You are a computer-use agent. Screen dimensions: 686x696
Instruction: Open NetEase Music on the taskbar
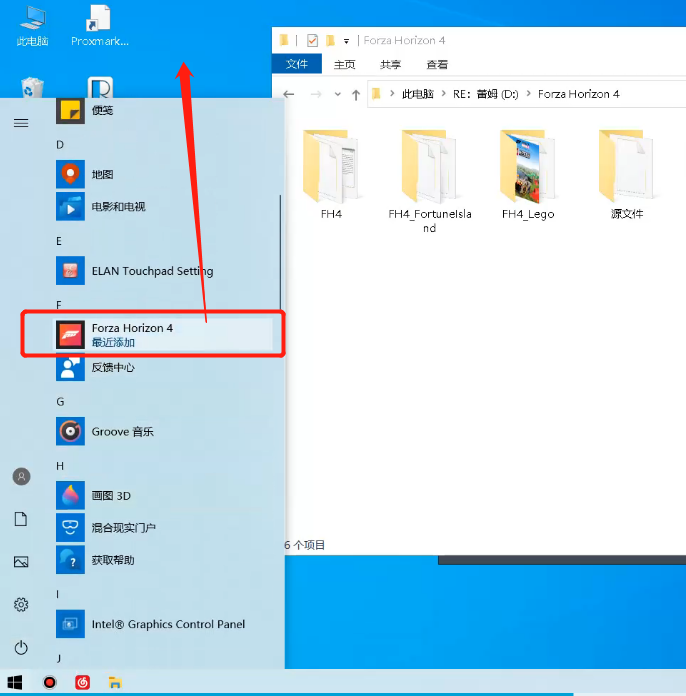pyautogui.click(x=83, y=682)
